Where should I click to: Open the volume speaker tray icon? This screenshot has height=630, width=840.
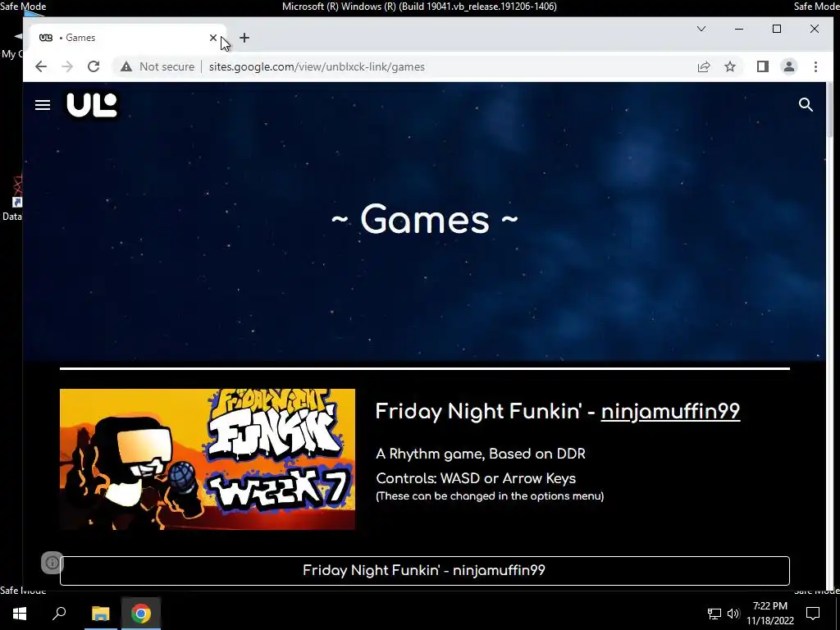733,614
